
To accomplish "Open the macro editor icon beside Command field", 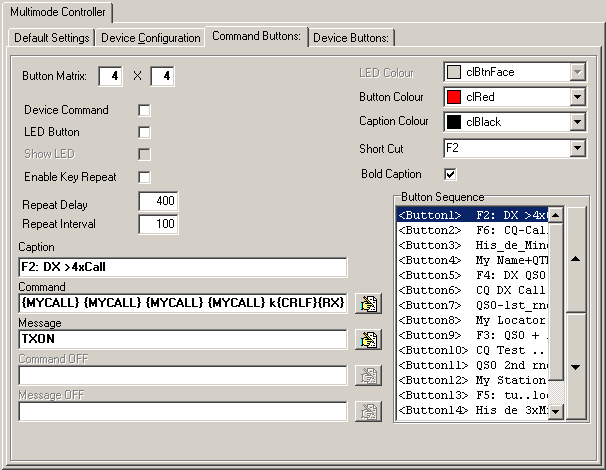I will click(368, 303).
